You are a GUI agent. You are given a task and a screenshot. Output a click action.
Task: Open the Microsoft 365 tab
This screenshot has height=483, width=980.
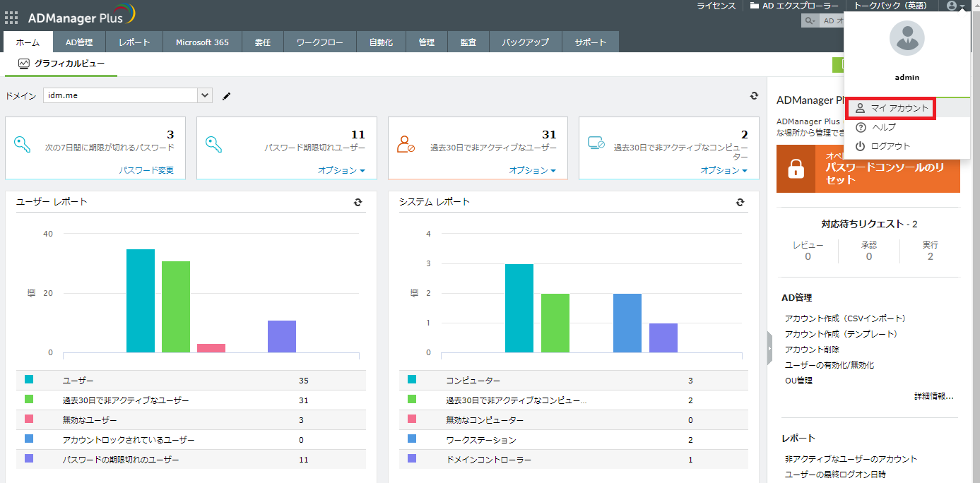(202, 42)
